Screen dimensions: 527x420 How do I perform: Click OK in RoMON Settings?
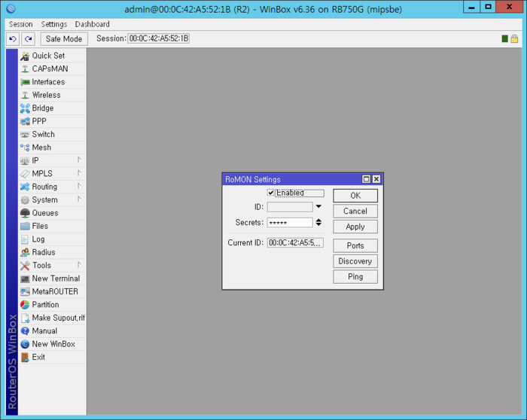(355, 196)
